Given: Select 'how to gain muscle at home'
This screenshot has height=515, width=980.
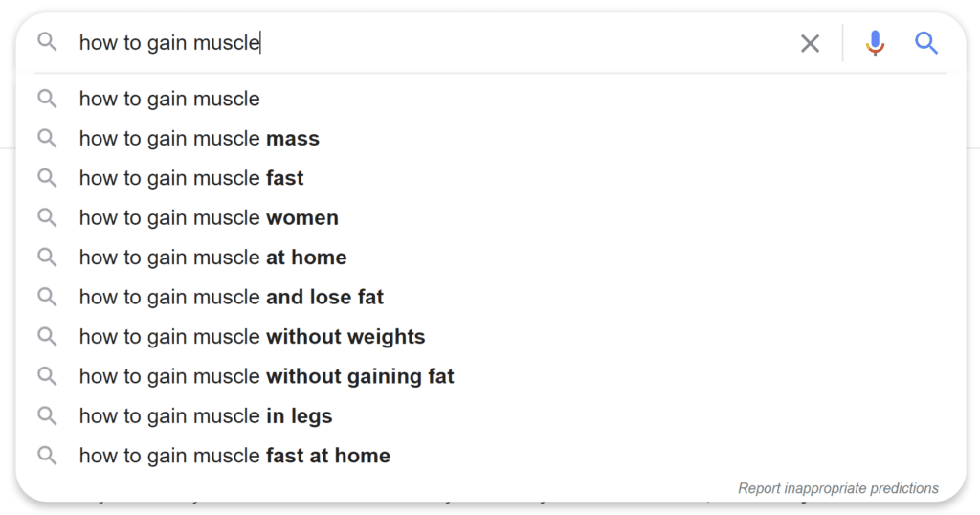Looking at the screenshot, I should [x=491, y=257].
